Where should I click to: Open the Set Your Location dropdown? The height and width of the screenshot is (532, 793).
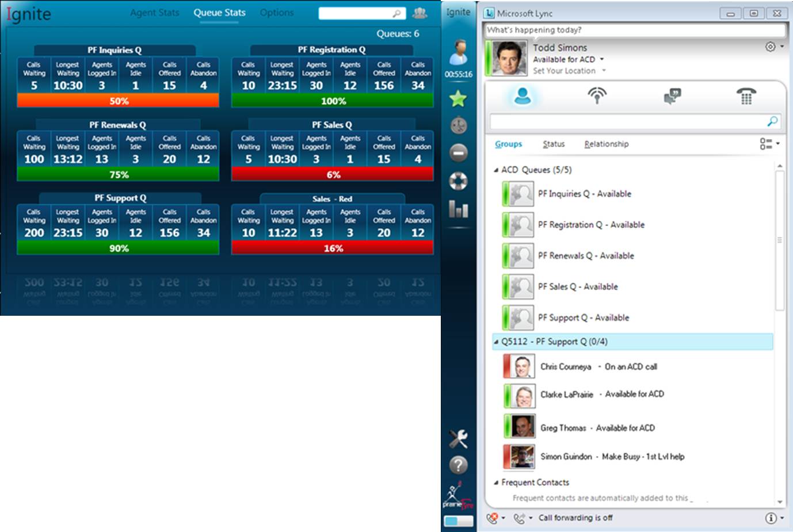click(x=604, y=71)
